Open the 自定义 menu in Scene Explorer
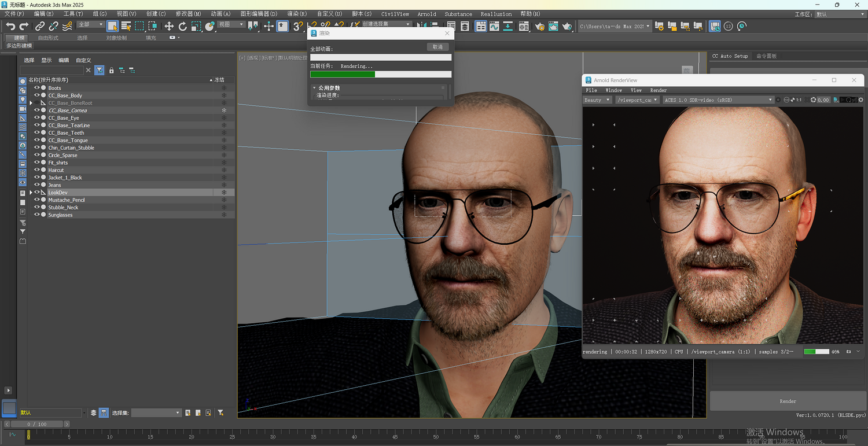The width and height of the screenshot is (868, 446). coord(83,60)
